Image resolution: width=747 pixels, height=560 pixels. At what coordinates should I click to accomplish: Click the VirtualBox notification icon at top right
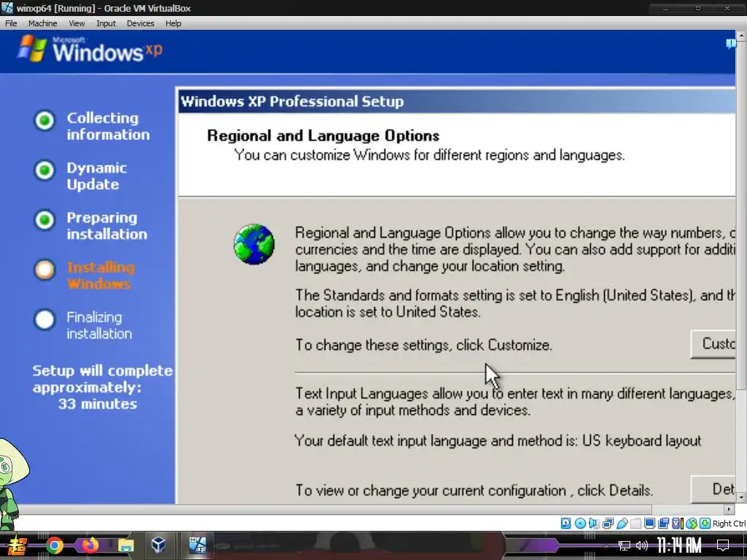[x=731, y=44]
